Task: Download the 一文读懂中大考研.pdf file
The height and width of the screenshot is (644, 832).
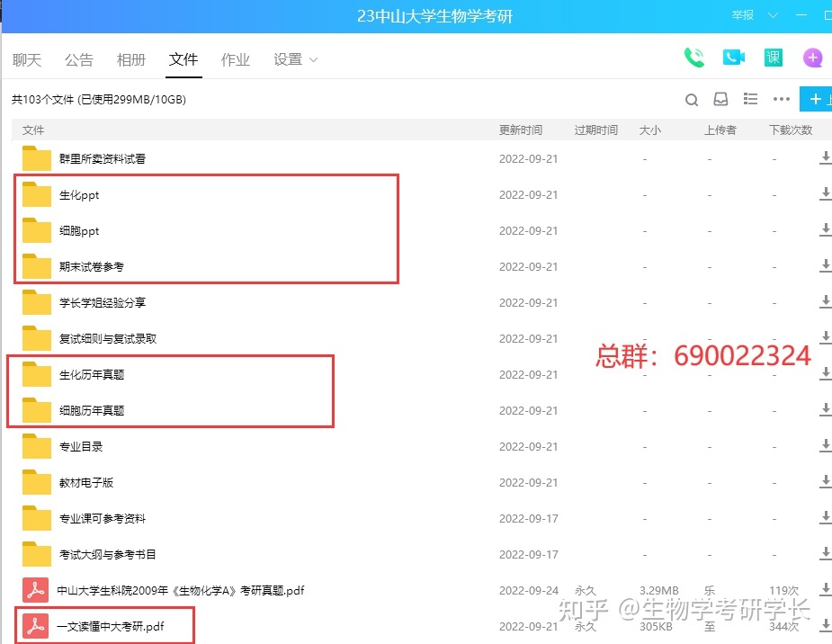Action: click(825, 627)
